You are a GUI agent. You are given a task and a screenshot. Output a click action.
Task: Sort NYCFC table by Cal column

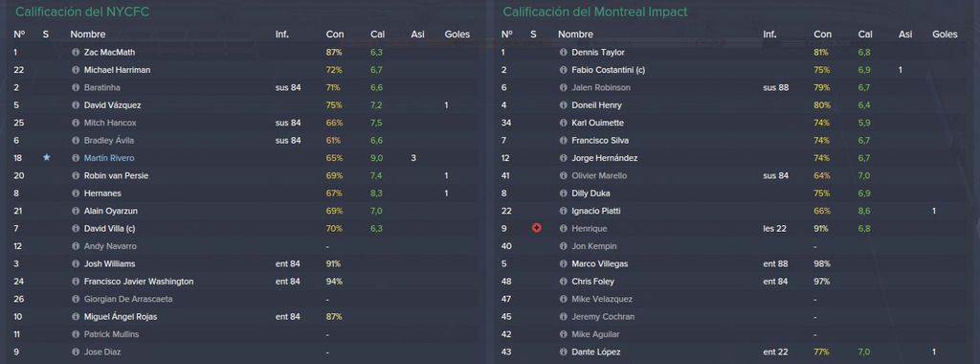[377, 34]
